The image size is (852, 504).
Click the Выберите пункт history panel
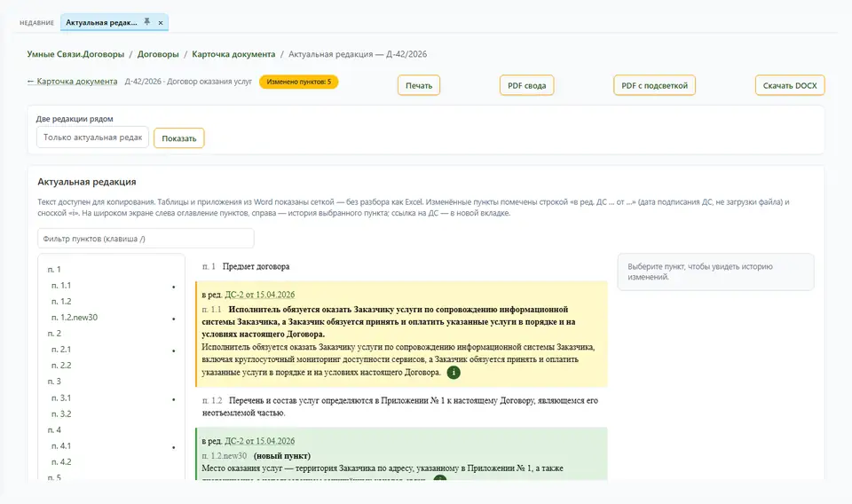click(x=715, y=272)
